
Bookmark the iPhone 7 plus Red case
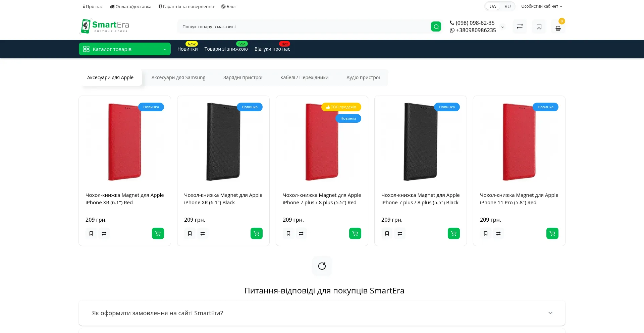coord(288,233)
